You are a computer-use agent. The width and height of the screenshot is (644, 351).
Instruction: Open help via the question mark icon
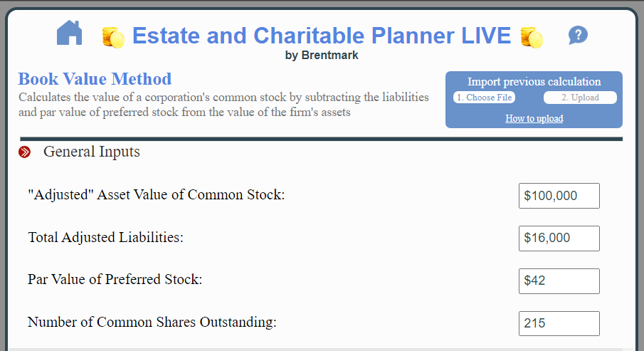578,35
